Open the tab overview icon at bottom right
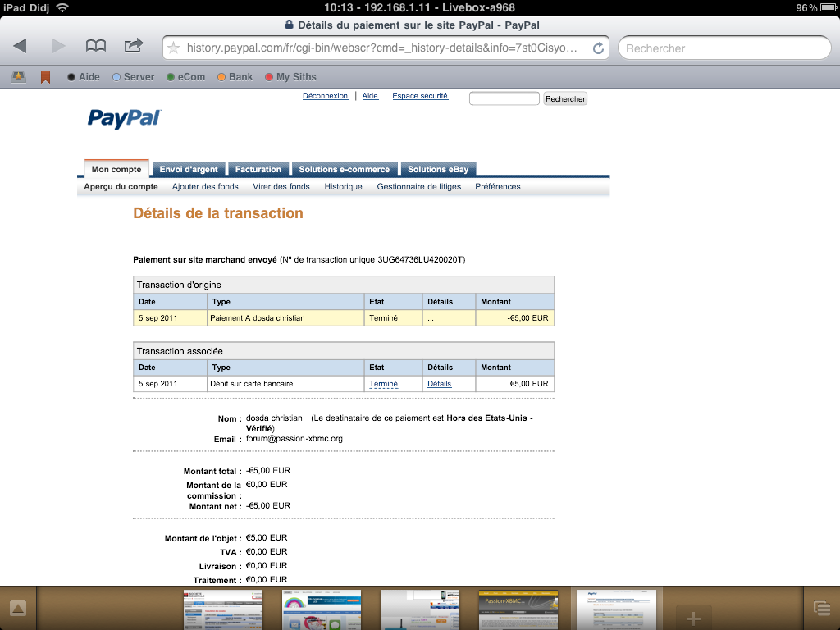 coord(822,609)
